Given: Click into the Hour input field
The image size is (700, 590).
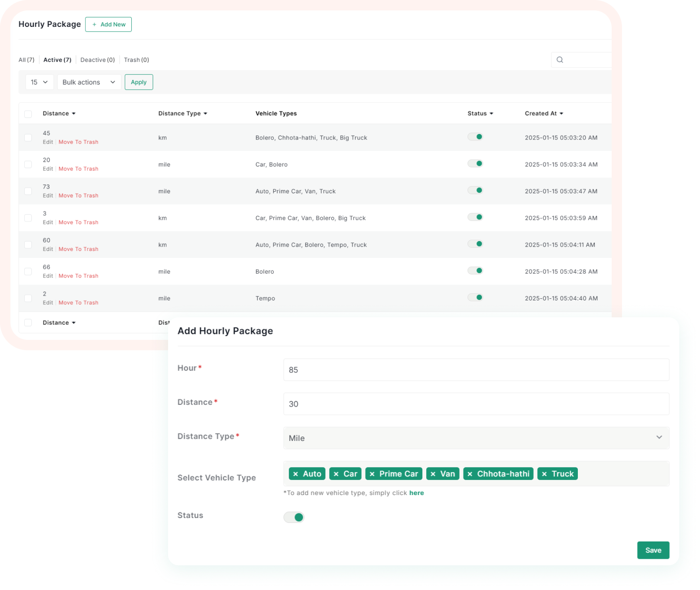Looking at the screenshot, I should click(x=476, y=370).
